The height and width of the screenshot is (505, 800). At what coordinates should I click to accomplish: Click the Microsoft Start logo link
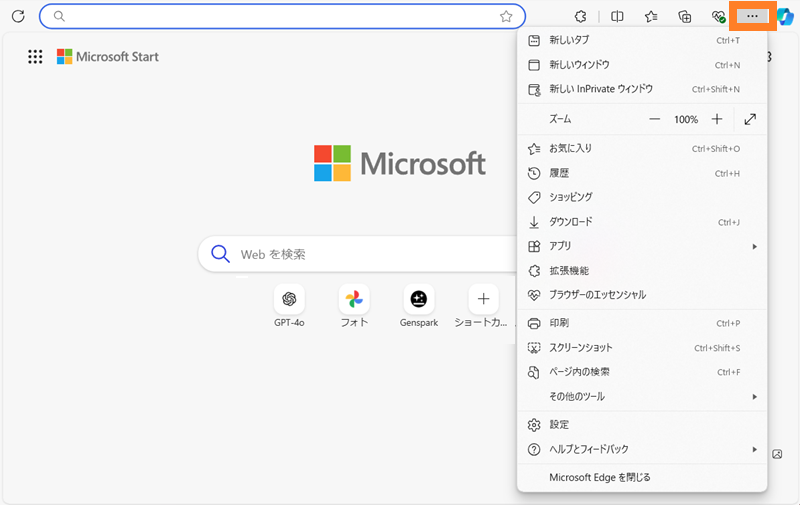pos(108,57)
